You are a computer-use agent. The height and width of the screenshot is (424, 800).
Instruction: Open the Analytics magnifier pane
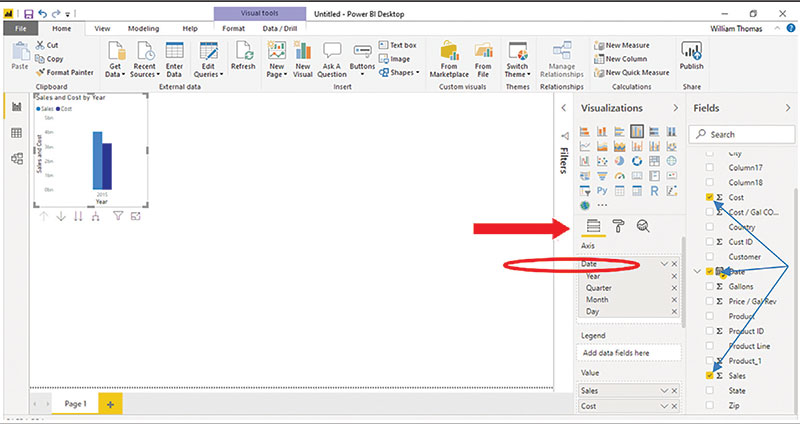[643, 227]
